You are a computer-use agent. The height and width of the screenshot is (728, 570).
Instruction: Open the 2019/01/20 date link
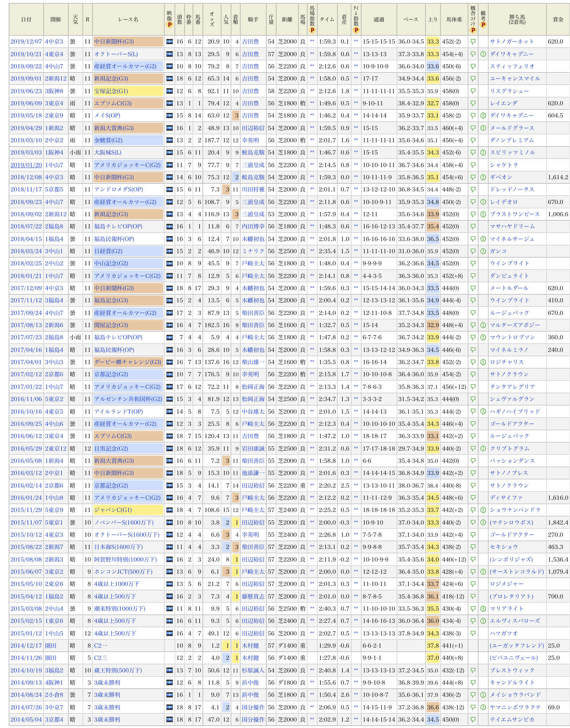26,165
